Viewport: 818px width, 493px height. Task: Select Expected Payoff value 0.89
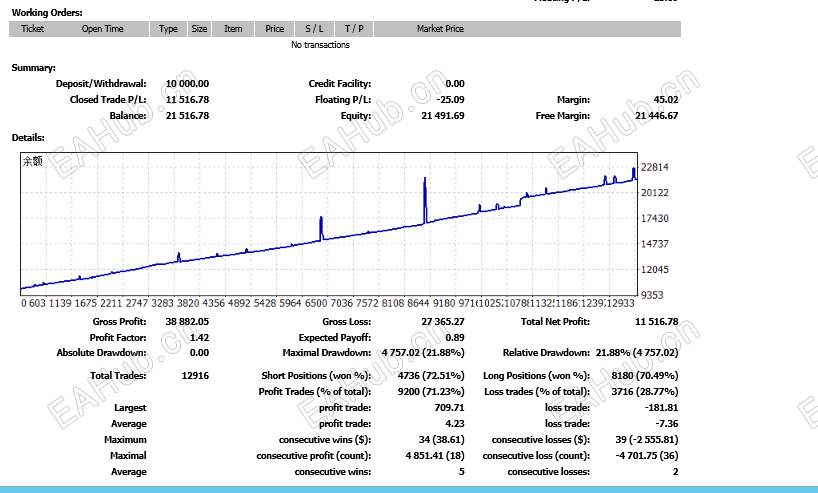455,338
